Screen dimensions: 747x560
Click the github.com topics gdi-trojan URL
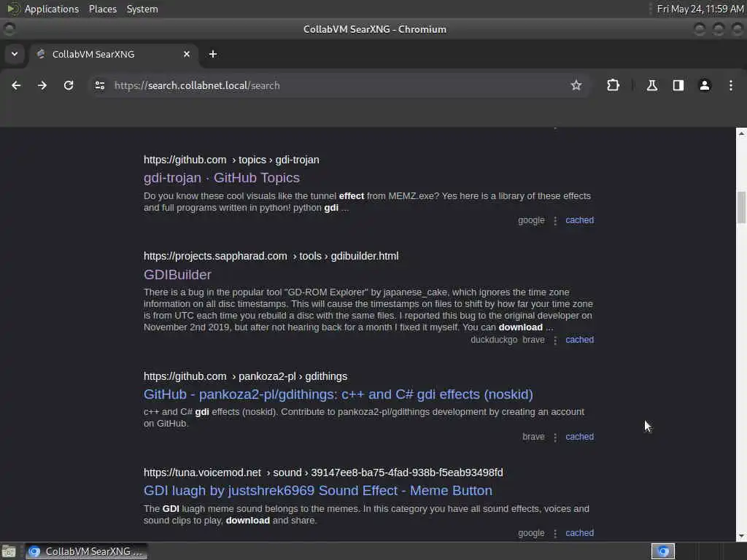[231, 160]
